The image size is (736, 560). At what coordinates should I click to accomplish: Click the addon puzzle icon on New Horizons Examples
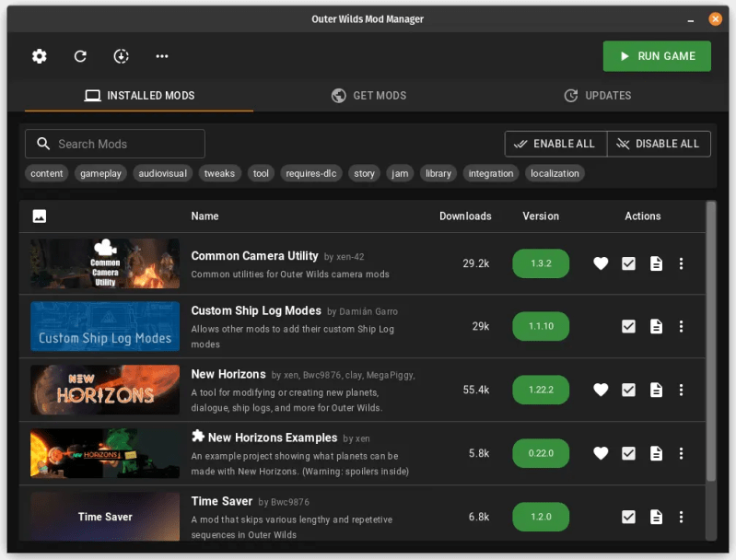click(198, 436)
